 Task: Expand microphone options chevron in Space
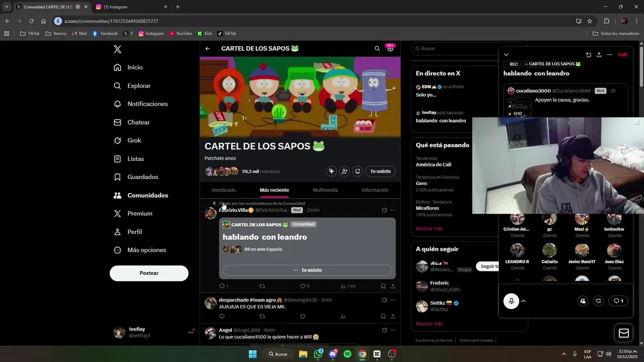[523, 301]
